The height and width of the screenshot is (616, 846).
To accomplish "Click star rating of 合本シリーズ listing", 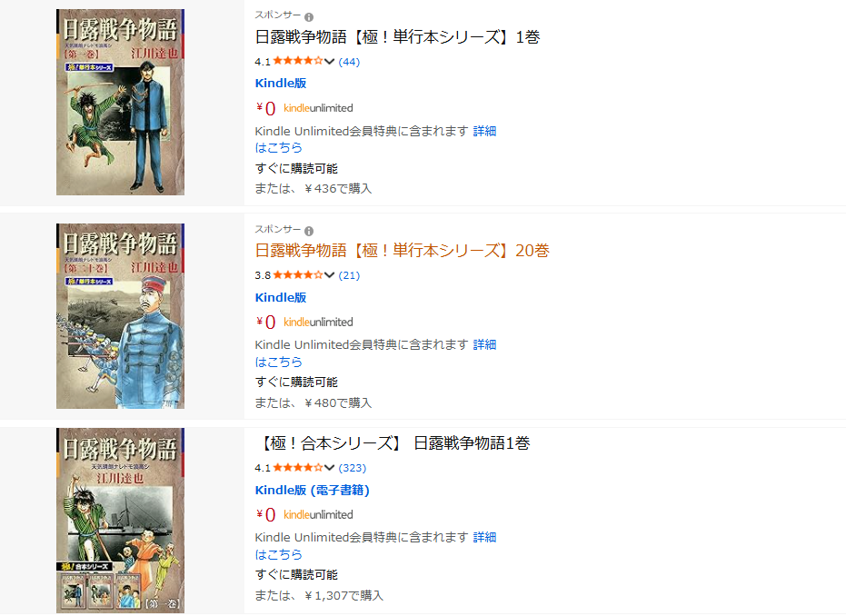I will point(298,467).
